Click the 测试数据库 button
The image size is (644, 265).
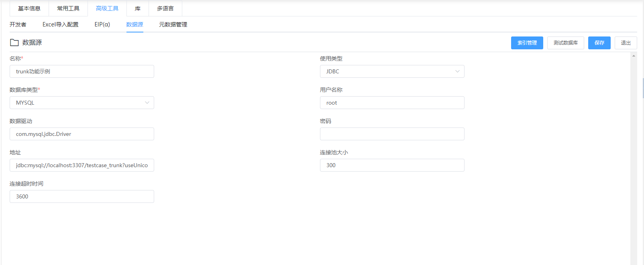click(x=566, y=43)
